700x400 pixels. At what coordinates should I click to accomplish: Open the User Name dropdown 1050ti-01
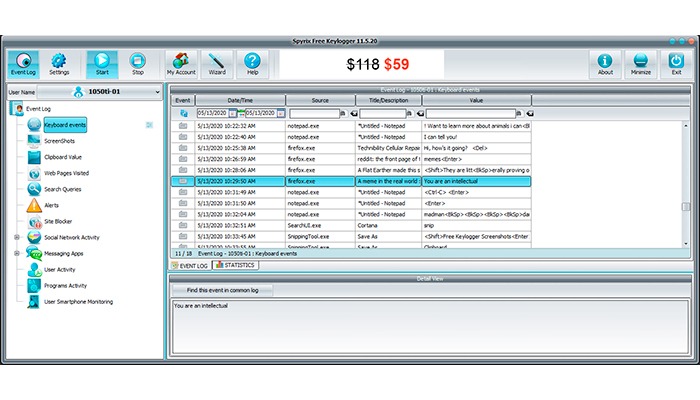tap(99, 92)
